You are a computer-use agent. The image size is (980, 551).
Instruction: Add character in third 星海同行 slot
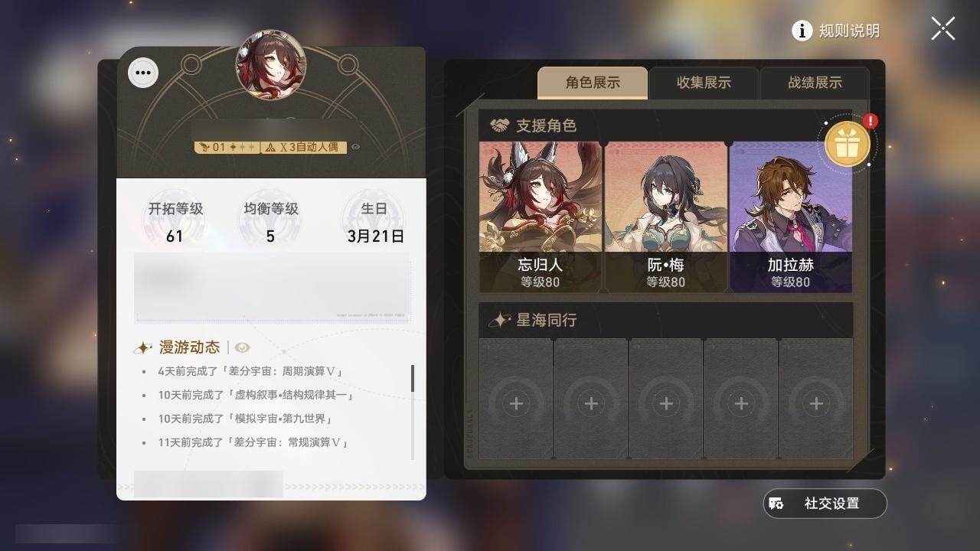666,399
